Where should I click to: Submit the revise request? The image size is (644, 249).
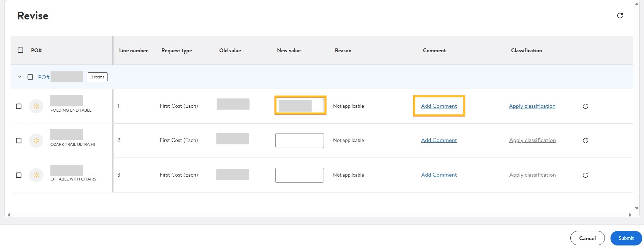[x=626, y=238]
